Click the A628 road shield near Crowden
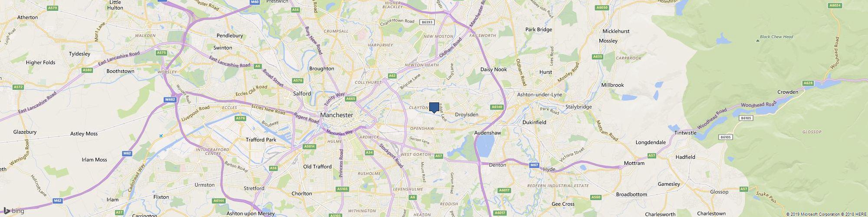Viewport: 868px width, 217px height. pyautogui.click(x=808, y=83)
